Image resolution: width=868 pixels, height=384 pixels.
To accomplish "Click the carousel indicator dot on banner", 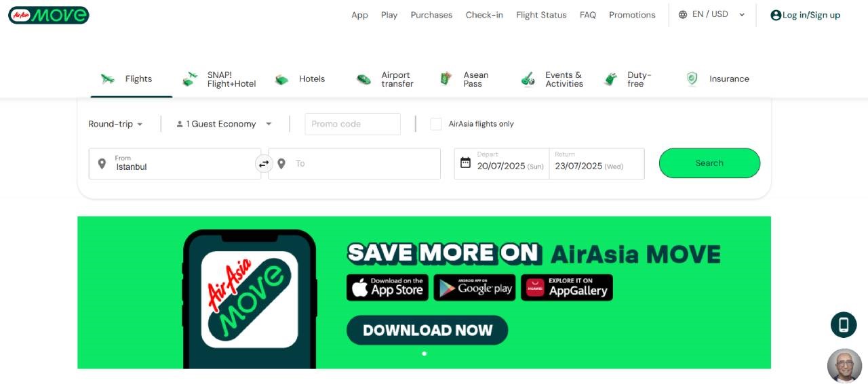I will (425, 354).
